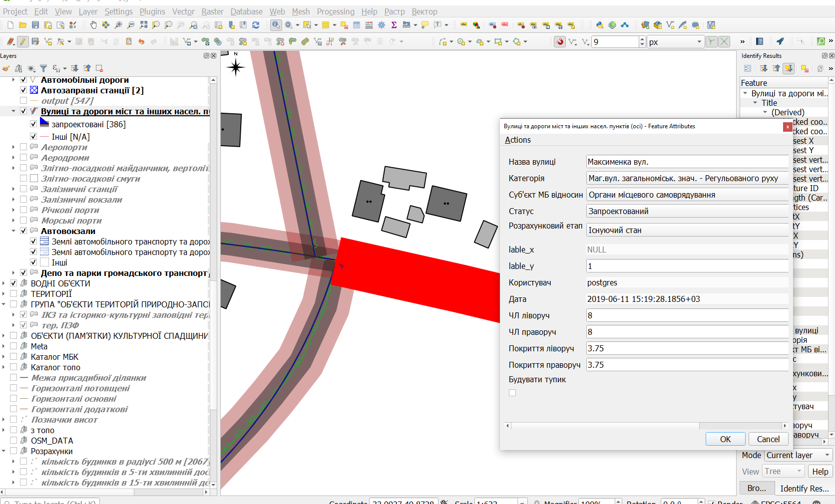This screenshot has height=504, width=835.
Task: Click Remove Layer icon in Layers panel
Action: pos(99,68)
